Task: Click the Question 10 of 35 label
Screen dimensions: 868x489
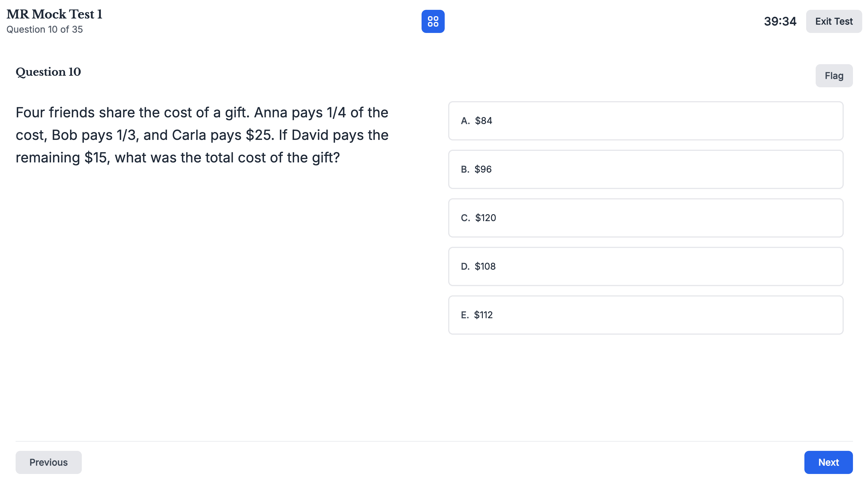Action: [45, 29]
